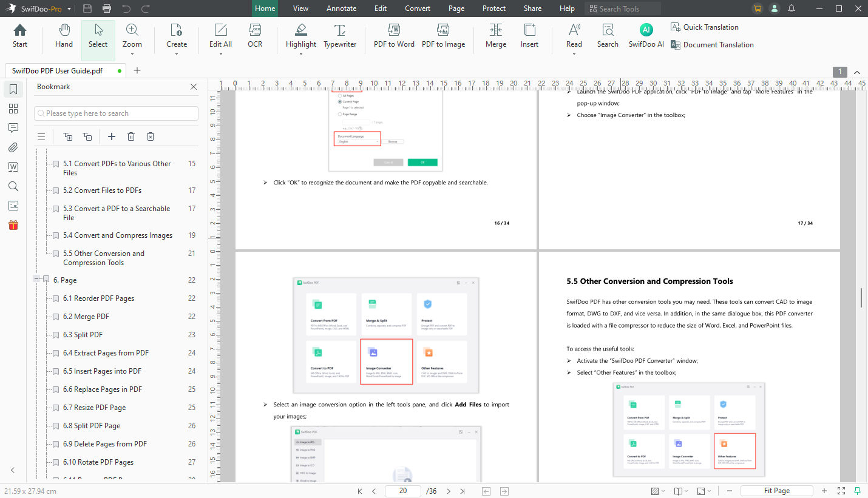
Task: Open a new tab with plus button
Action: point(137,70)
